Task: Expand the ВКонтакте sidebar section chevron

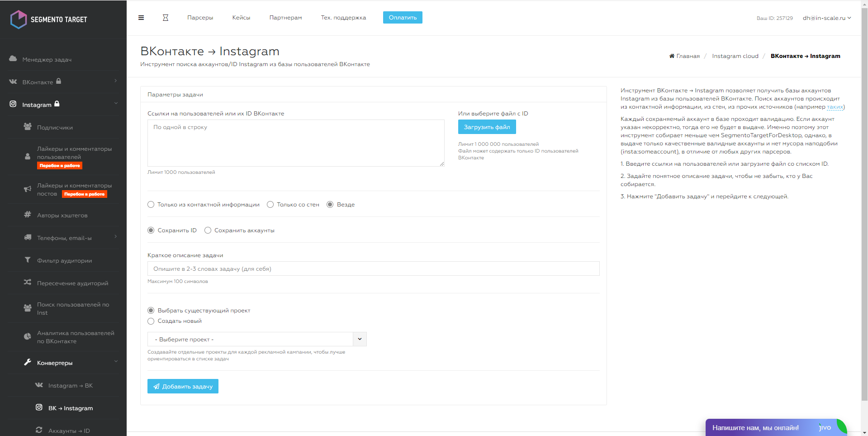Action: coord(116,81)
